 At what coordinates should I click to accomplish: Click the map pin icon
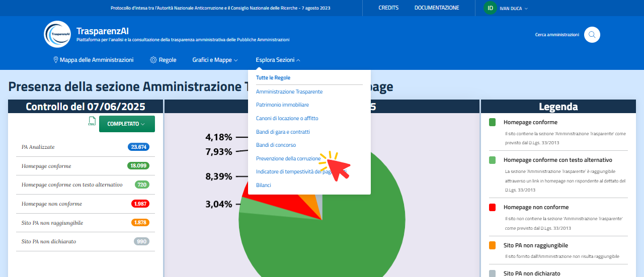[x=56, y=60]
